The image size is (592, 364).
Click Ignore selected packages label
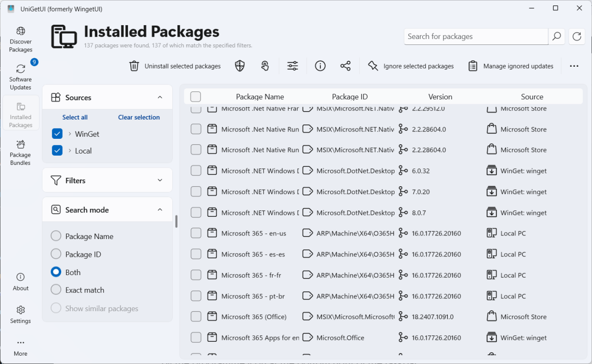click(x=419, y=66)
